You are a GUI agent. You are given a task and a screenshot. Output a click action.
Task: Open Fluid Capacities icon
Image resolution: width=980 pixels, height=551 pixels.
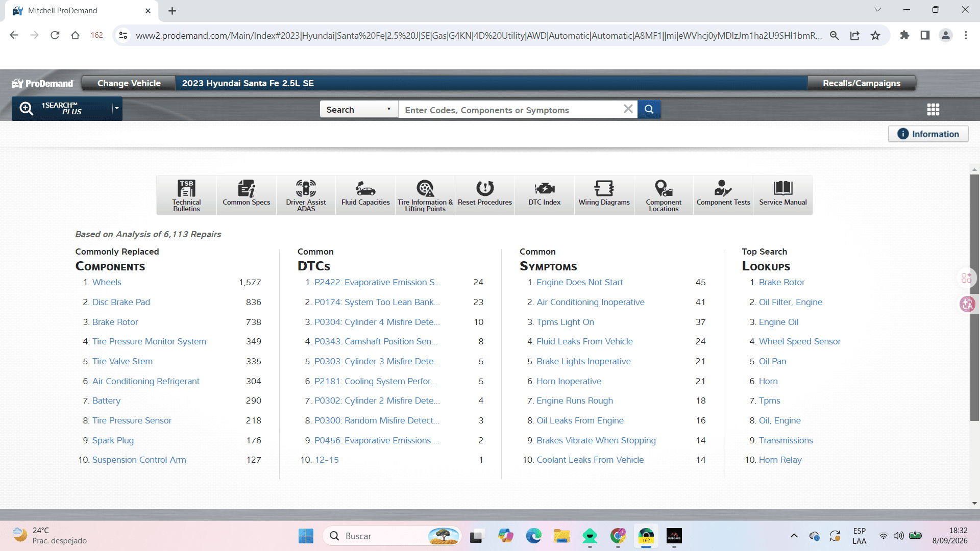coord(365,195)
